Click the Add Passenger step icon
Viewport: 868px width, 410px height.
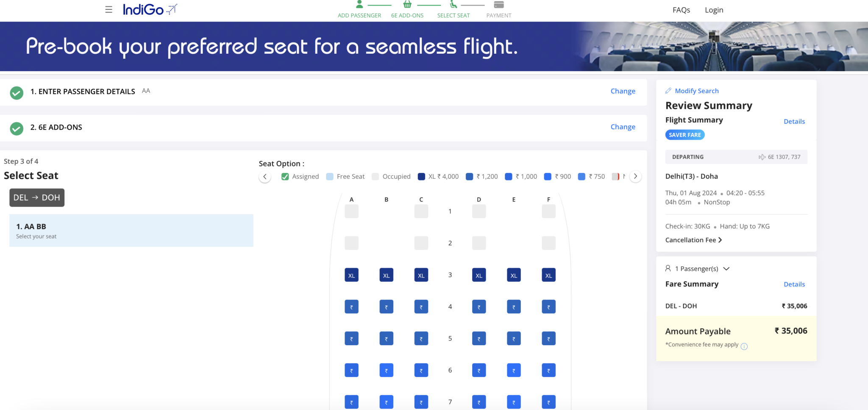click(x=359, y=5)
